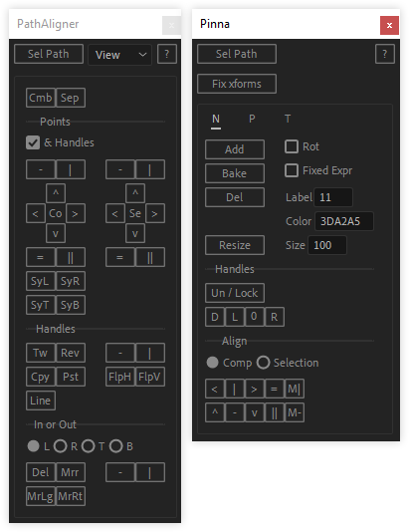Screen dimensions: 409x532
Task: Enable the Fixed Expr checkbox
Action: [292, 170]
